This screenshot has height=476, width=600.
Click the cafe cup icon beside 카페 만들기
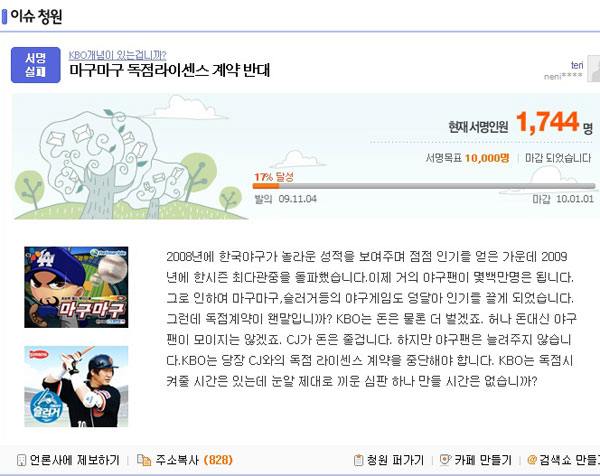pyautogui.click(x=445, y=460)
